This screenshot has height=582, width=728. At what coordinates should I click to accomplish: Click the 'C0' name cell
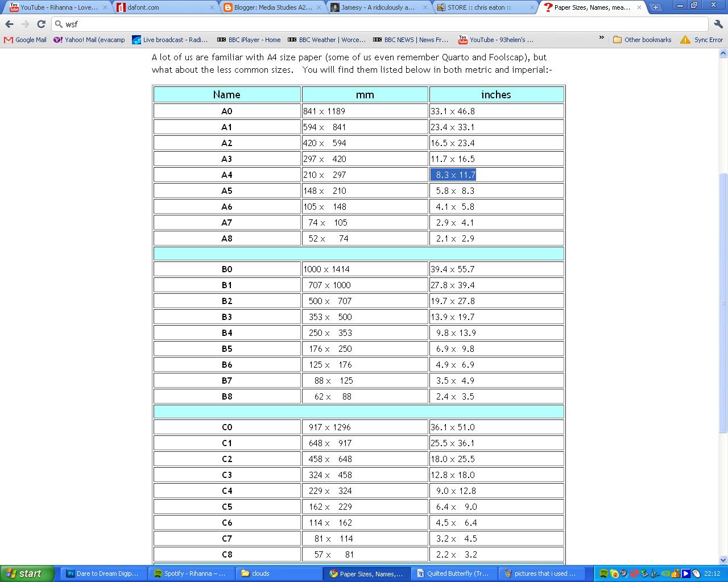pos(227,427)
